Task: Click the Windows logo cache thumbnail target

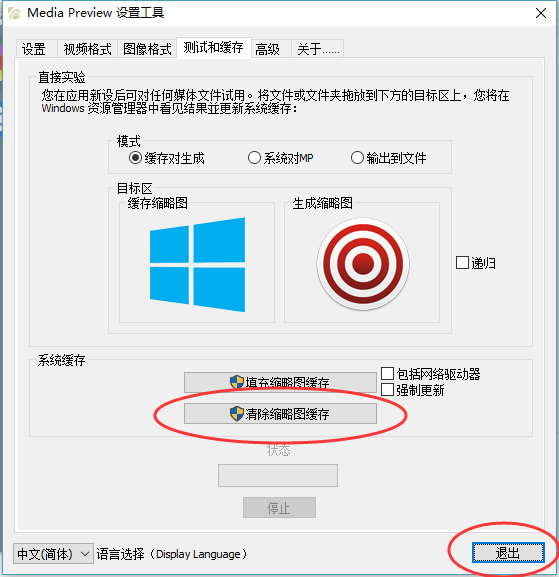Action: 197,264
